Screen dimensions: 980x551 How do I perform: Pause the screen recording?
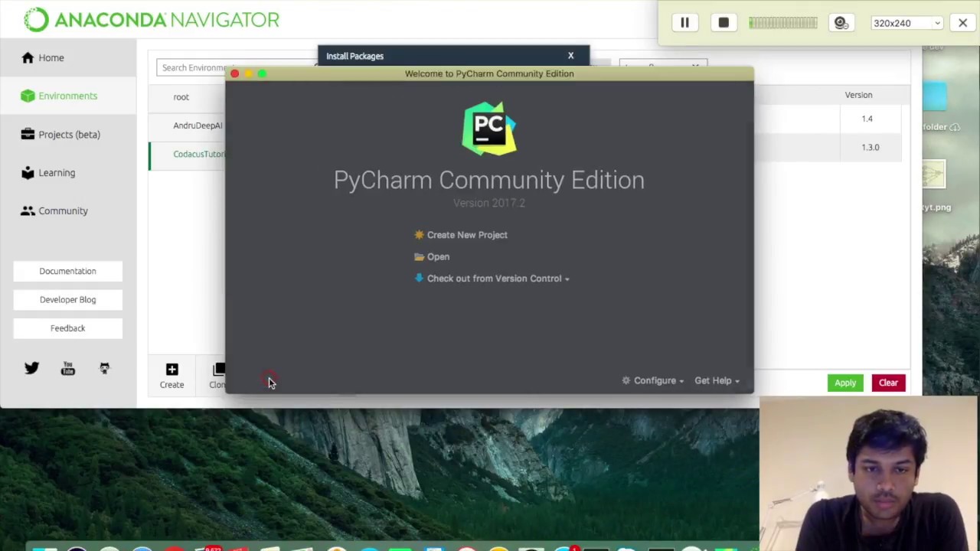684,23
